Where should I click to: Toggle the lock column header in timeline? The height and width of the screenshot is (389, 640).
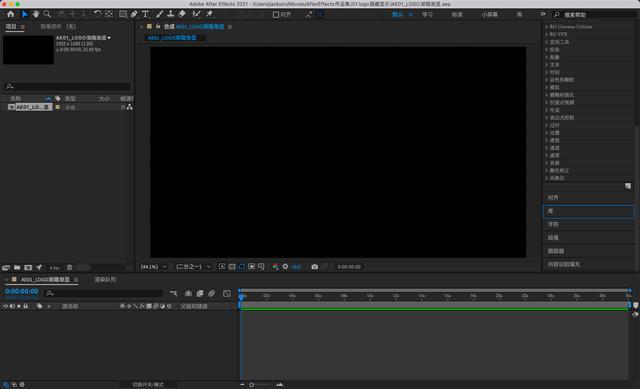(25, 306)
